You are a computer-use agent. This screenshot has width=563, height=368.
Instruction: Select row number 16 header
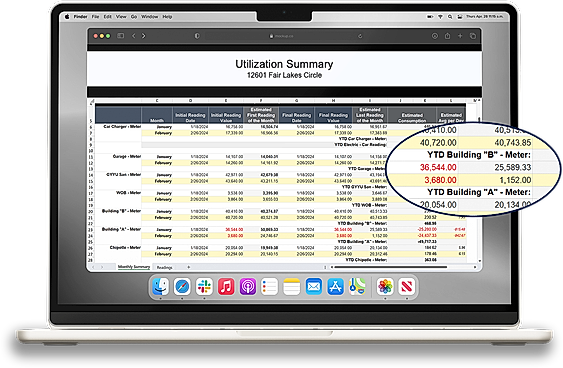coord(90,187)
